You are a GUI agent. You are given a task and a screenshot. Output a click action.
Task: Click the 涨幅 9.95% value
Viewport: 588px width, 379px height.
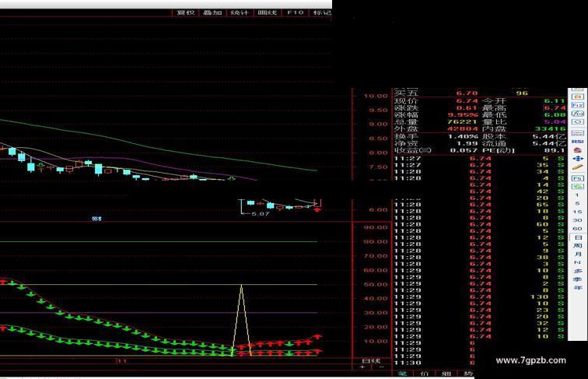click(x=463, y=115)
